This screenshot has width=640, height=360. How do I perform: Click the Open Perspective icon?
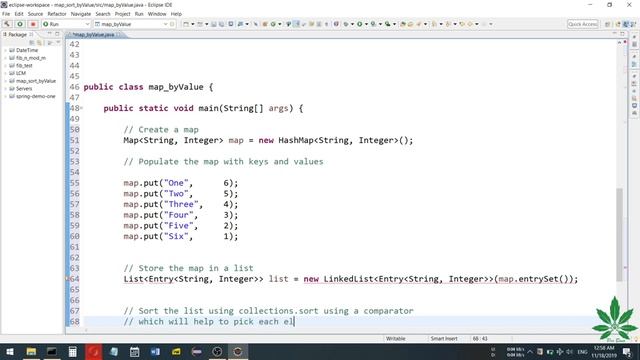(607, 24)
